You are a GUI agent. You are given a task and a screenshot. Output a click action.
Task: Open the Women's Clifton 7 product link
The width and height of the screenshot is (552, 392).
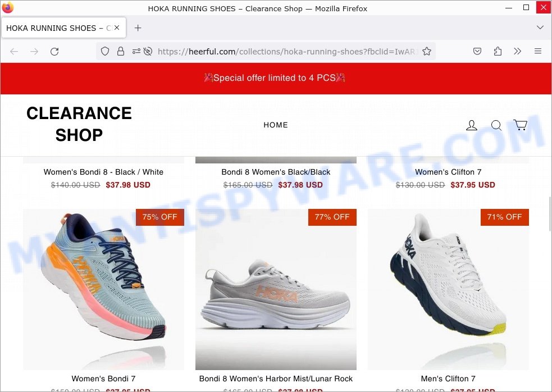(448, 172)
